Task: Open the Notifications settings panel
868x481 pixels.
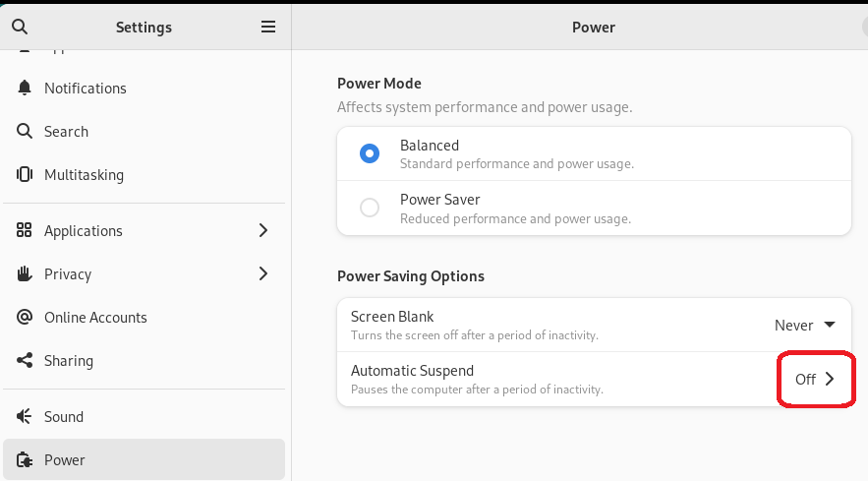Action: [86, 89]
